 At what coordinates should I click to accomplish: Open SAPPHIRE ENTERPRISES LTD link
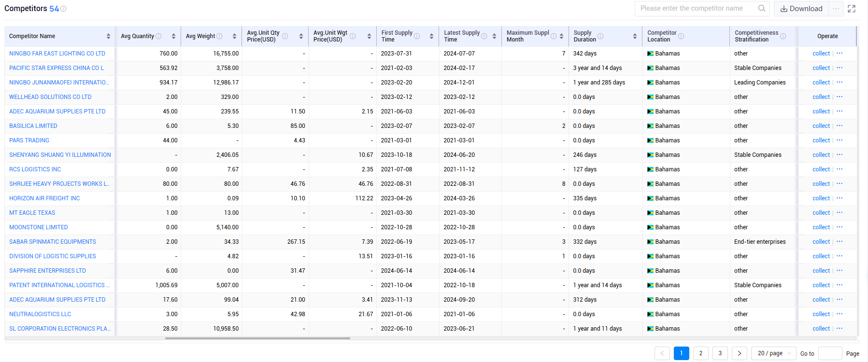point(47,271)
